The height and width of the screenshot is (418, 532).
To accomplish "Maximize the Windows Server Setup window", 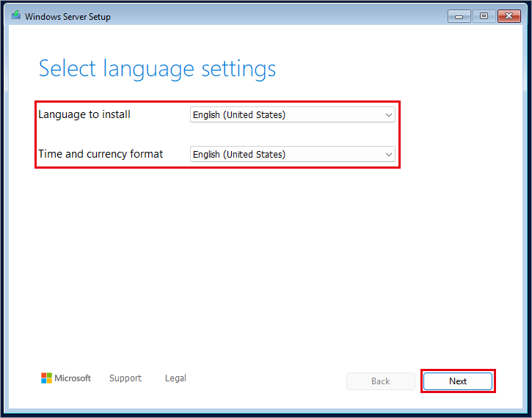I will tap(484, 16).
